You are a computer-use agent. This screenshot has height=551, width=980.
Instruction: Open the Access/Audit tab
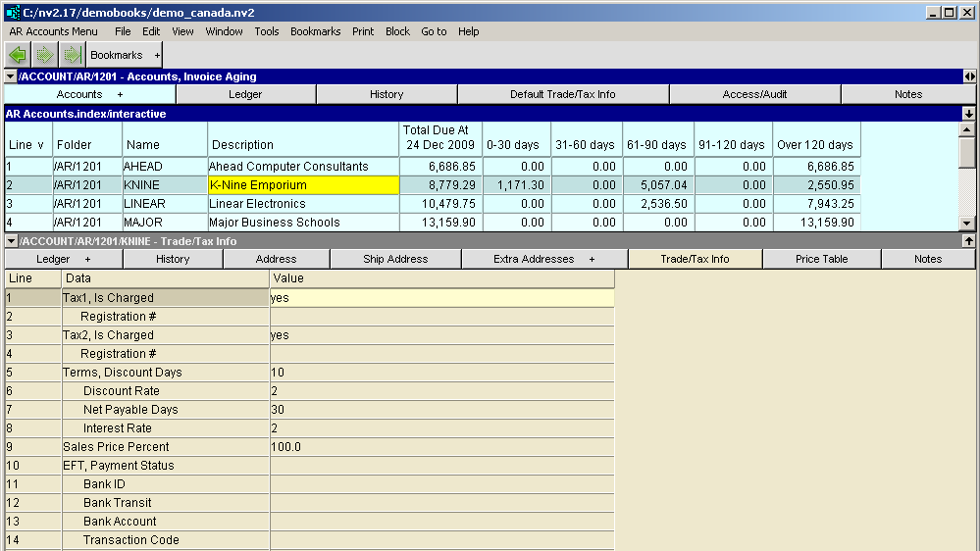click(x=754, y=94)
